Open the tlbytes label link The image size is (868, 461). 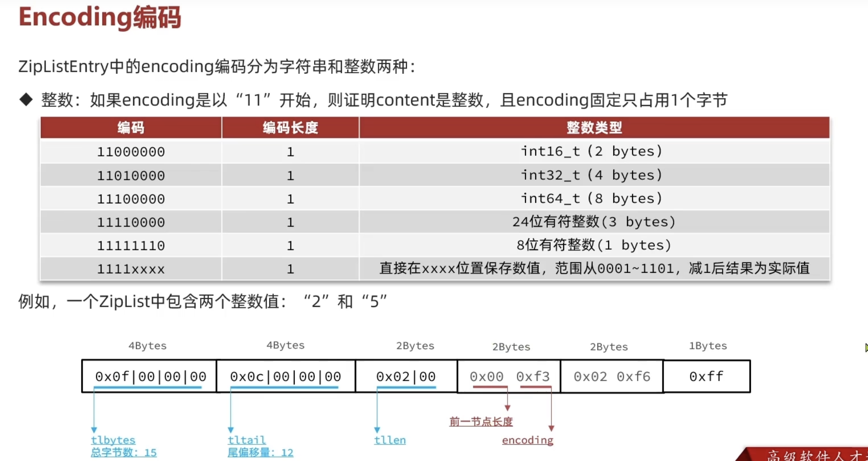(x=112, y=440)
